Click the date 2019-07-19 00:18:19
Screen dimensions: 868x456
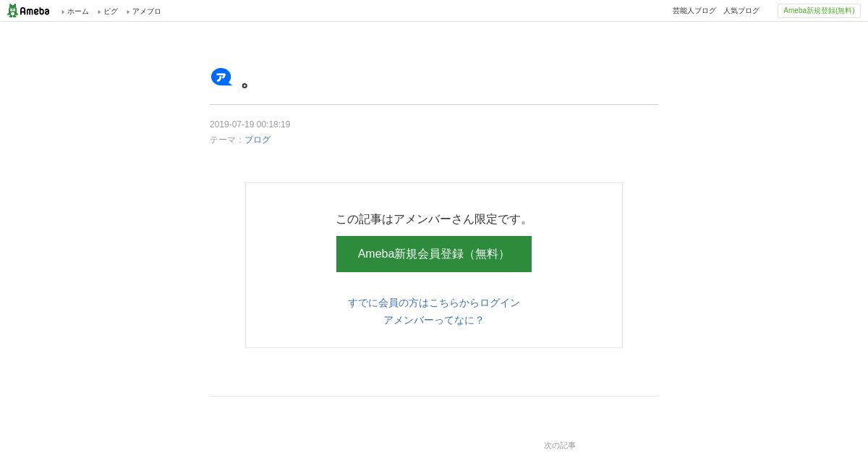tap(250, 124)
